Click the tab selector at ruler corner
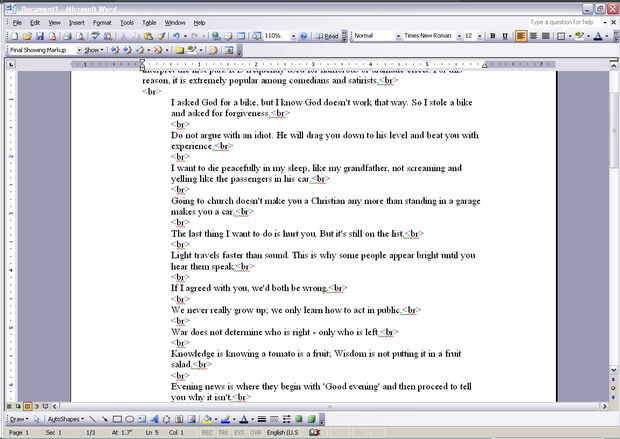Image resolution: width=620 pixels, height=439 pixels. (11, 64)
